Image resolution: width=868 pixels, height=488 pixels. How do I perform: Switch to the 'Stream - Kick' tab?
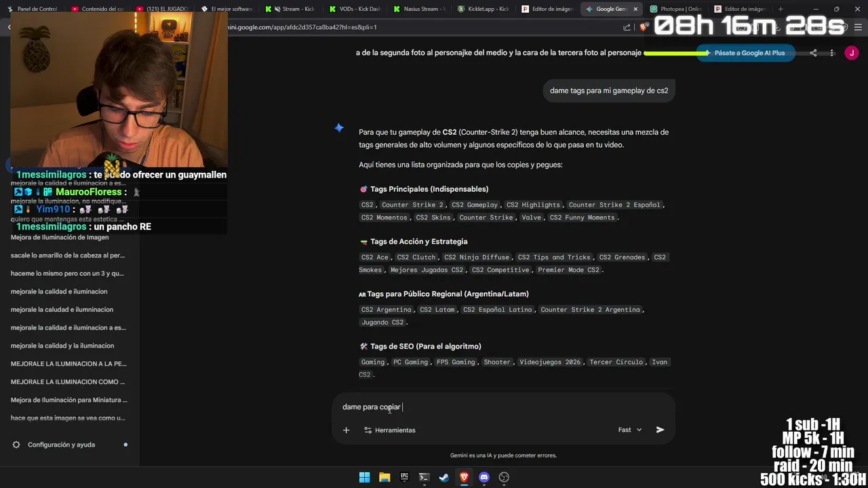click(291, 9)
